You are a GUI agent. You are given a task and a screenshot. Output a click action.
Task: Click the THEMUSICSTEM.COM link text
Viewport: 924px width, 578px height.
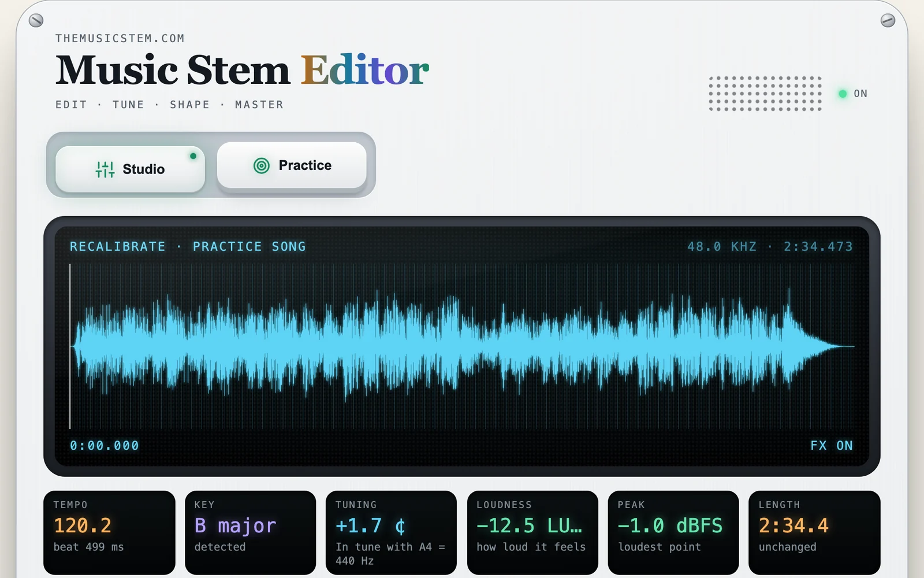click(120, 39)
